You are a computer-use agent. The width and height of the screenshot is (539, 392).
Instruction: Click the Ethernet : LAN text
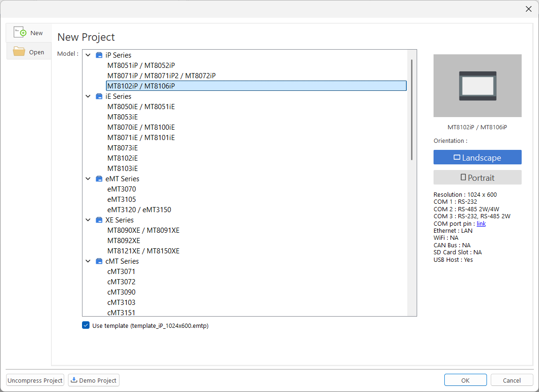tap(453, 230)
